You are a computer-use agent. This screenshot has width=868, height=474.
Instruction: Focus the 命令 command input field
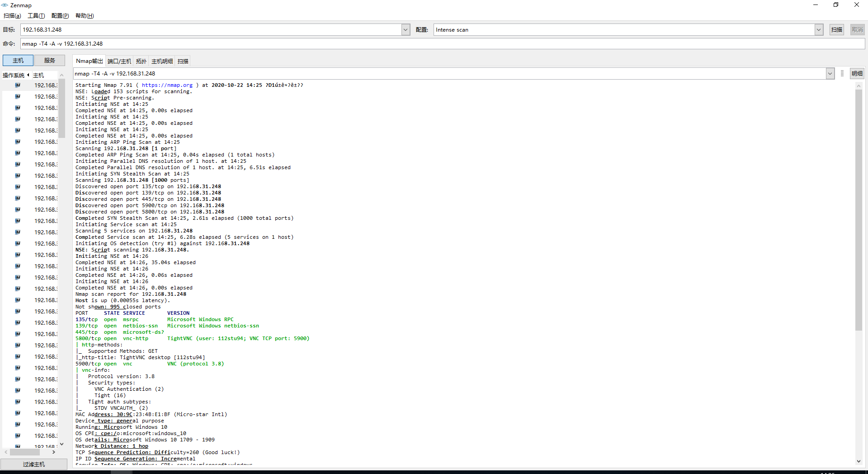443,44
